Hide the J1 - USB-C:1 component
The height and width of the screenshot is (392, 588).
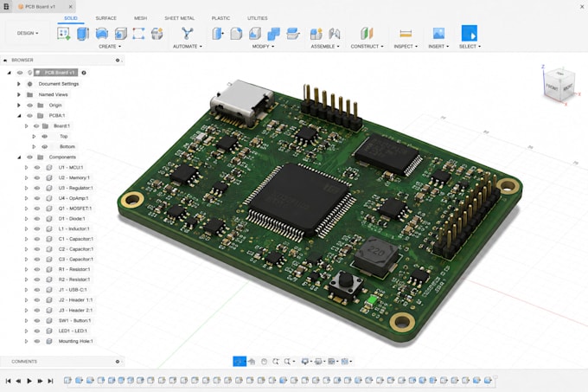point(36,290)
